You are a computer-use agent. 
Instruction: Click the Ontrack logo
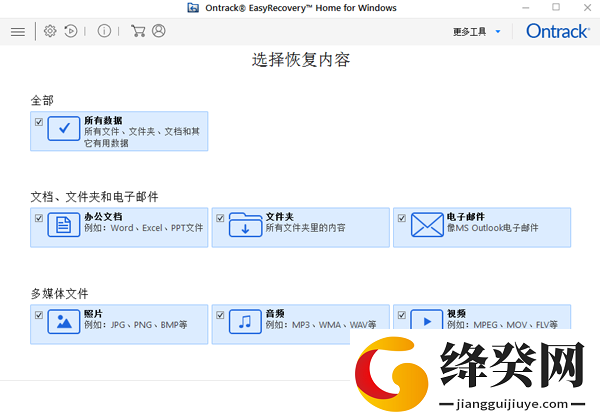tap(558, 31)
